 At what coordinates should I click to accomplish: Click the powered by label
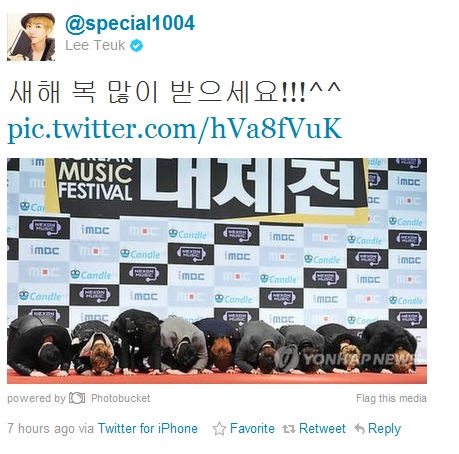[x=36, y=398]
